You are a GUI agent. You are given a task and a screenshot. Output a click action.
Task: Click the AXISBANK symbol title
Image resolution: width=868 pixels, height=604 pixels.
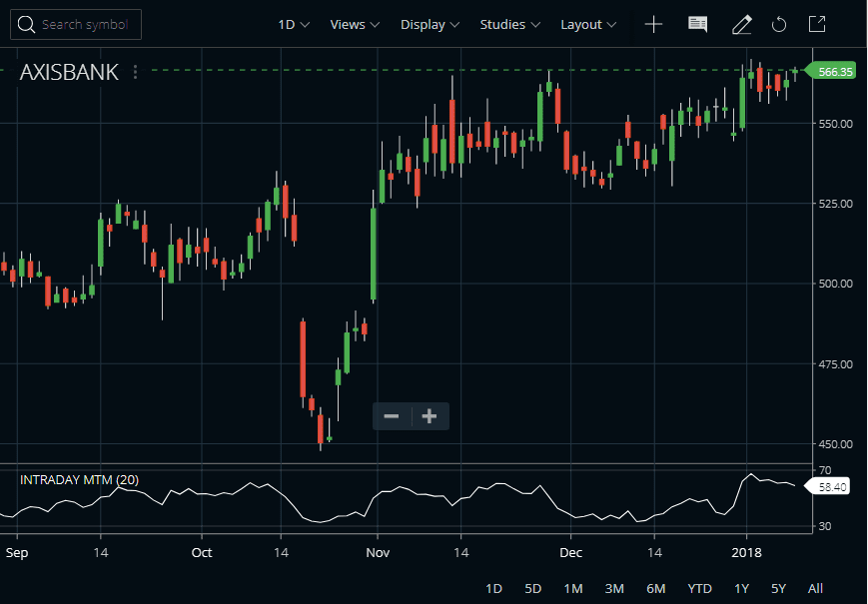tap(69, 72)
